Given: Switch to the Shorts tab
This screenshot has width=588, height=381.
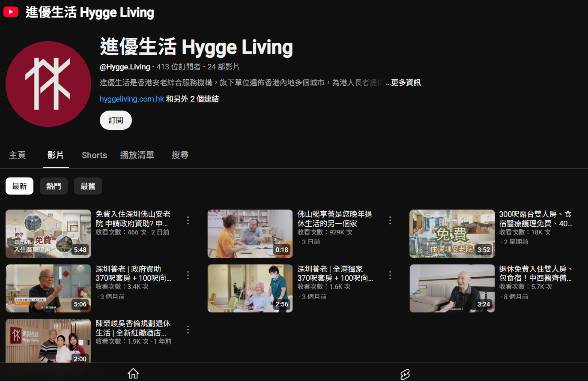Looking at the screenshot, I should point(94,155).
